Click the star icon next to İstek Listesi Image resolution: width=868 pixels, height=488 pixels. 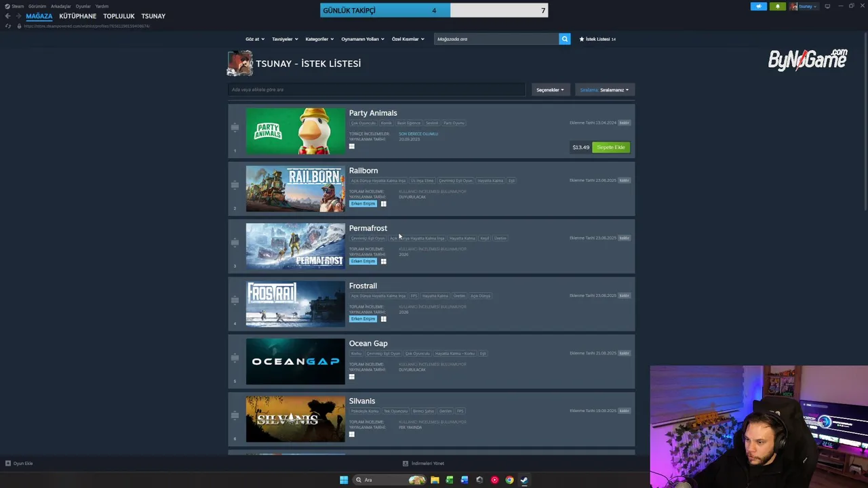coord(581,39)
